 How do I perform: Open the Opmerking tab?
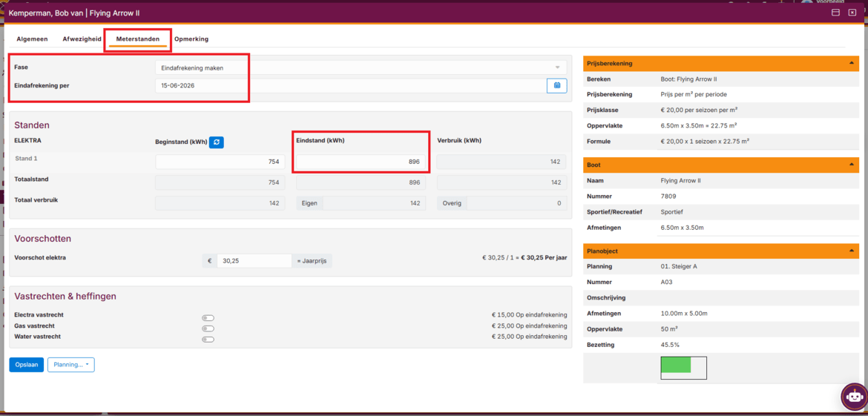coord(191,39)
